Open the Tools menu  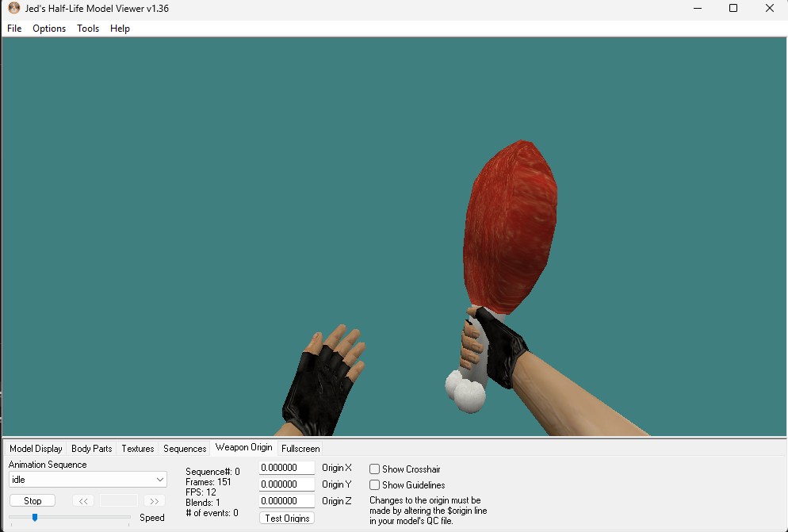click(88, 29)
